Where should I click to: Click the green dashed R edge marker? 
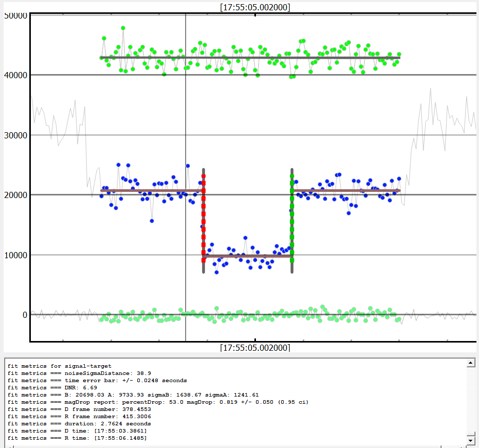[x=292, y=218]
